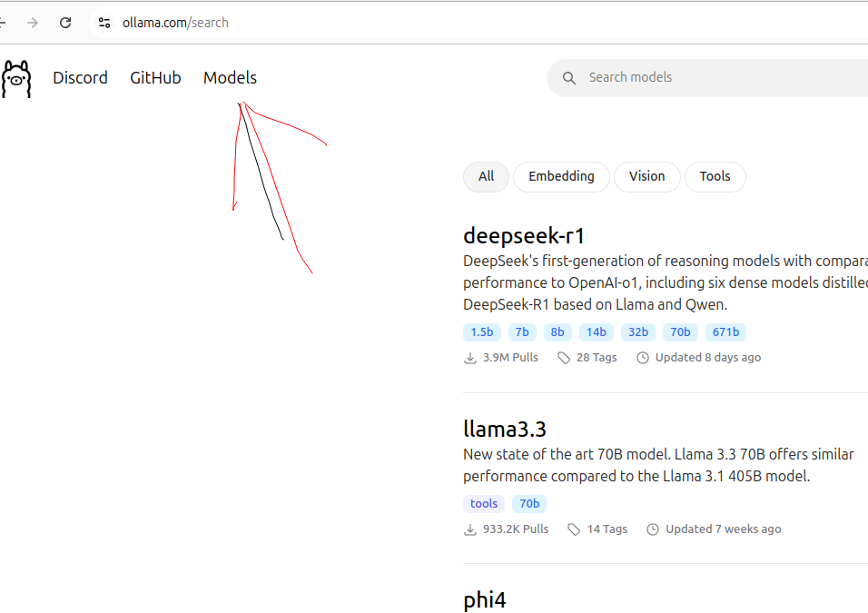Select the tools tag under llama3.3
Image resolution: width=868 pixels, height=613 pixels.
pos(484,504)
